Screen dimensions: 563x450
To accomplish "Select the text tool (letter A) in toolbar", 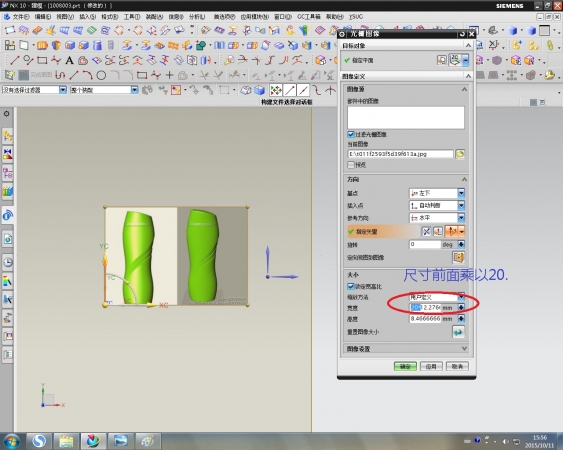I will 69,60.
